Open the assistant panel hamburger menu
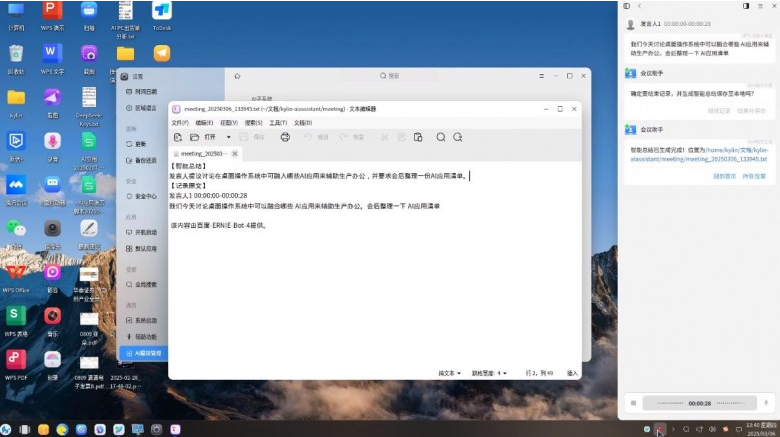This screenshot has height=437, width=780. click(x=760, y=6)
